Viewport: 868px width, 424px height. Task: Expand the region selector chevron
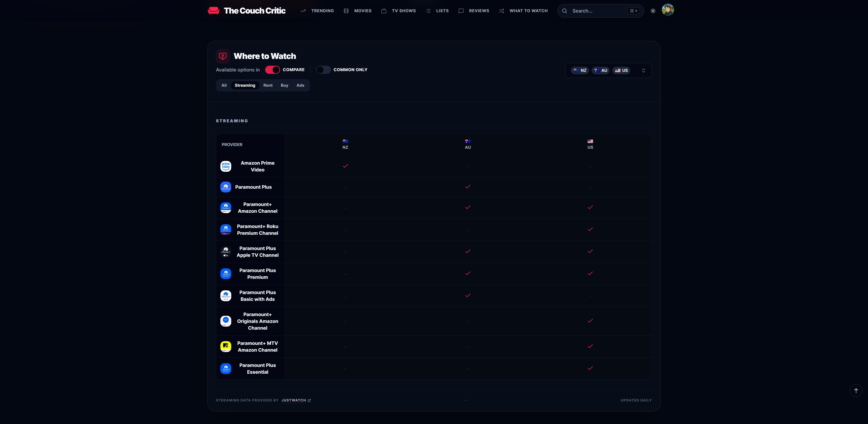click(643, 70)
